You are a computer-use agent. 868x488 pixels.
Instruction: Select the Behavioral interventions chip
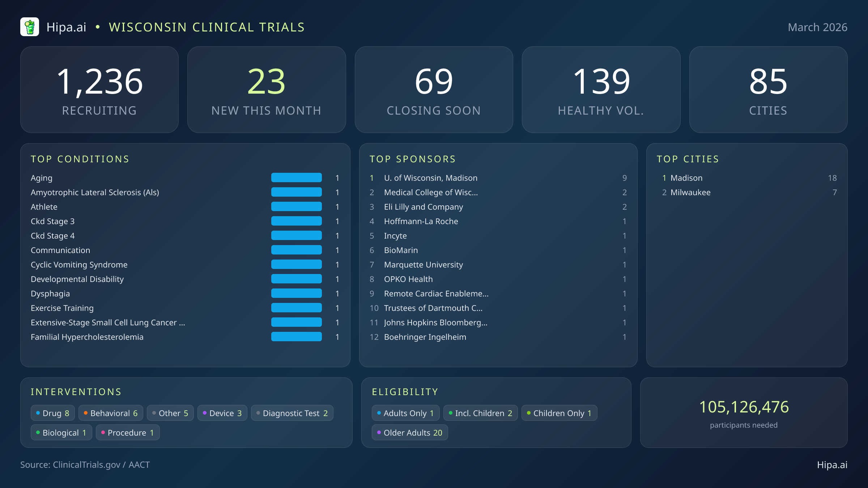coord(111,413)
